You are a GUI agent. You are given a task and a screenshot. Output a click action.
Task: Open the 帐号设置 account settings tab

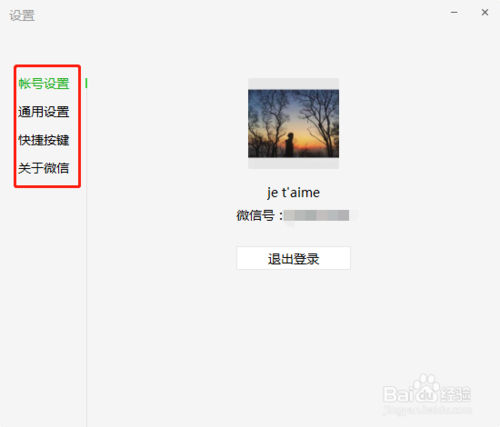pos(44,83)
